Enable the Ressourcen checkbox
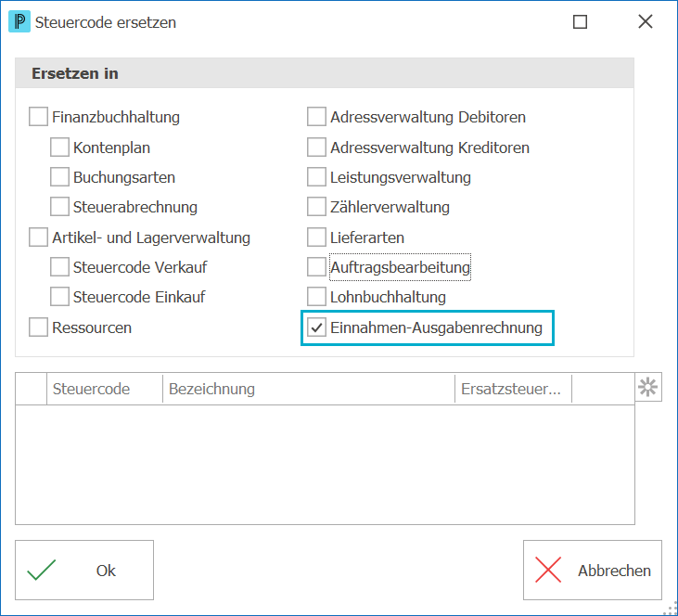Viewport: 678px width, 616px height. [38, 327]
